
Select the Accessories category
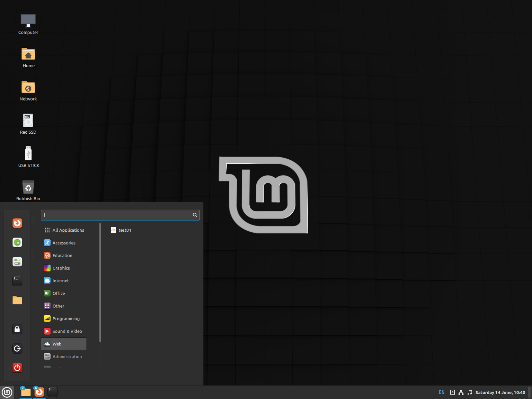64,243
